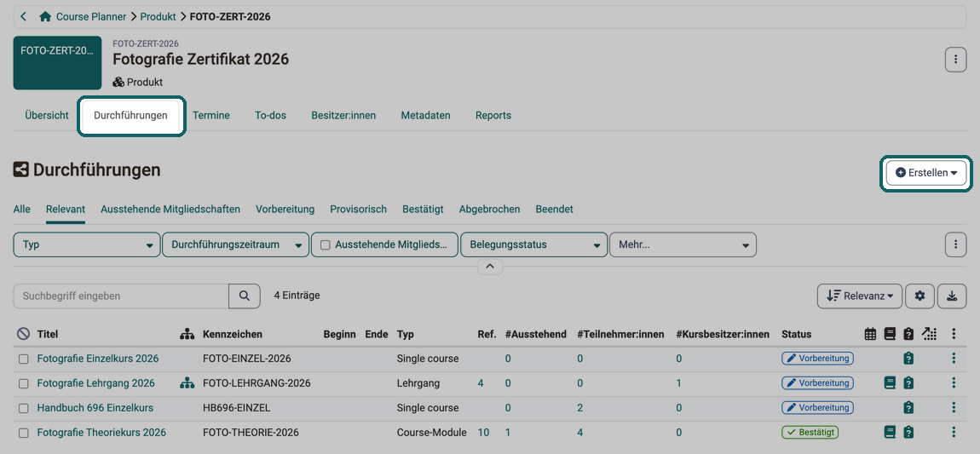Open table settings gear
This screenshot has width=980, height=454.
pyautogui.click(x=919, y=296)
